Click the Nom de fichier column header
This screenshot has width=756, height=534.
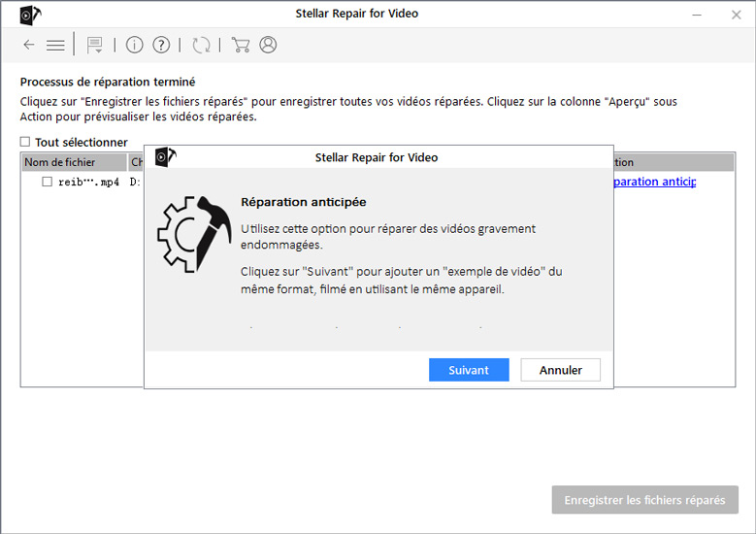75,162
